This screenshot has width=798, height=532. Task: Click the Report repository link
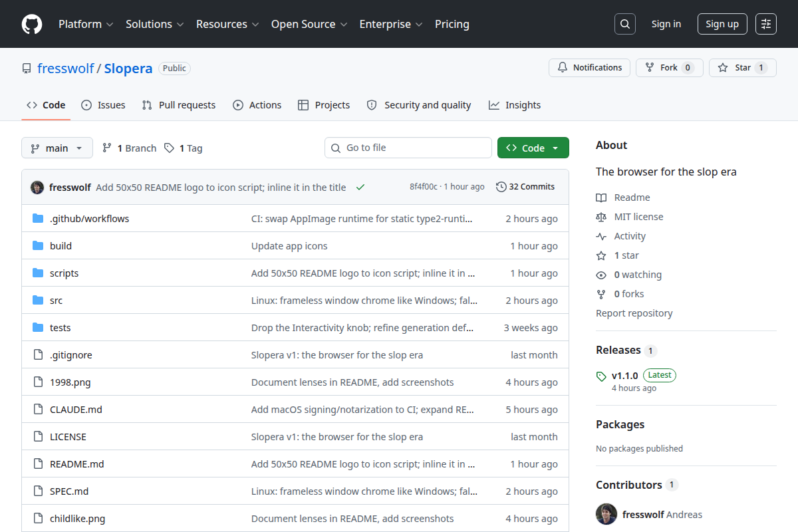click(x=634, y=313)
